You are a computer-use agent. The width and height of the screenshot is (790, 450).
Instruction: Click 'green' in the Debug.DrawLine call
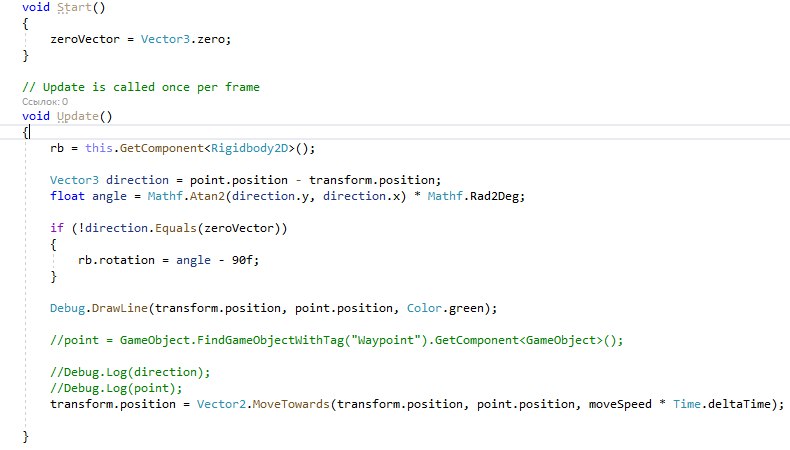pos(467,308)
